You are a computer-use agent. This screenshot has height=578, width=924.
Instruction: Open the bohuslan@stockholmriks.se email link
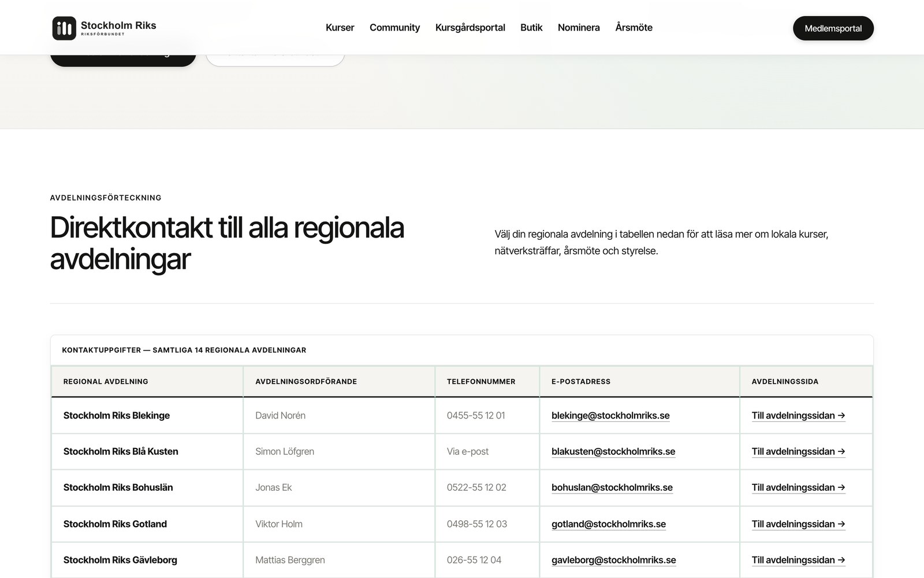coord(612,487)
